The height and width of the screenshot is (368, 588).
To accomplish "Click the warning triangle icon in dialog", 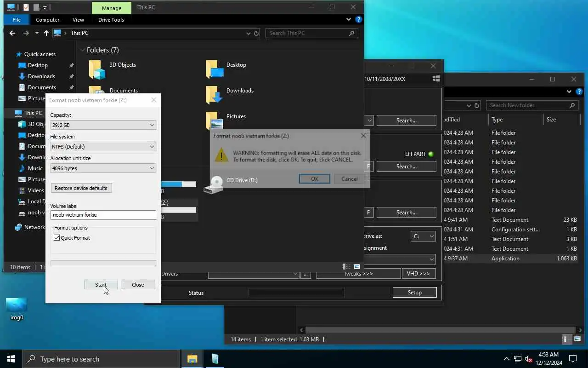I will click(x=221, y=155).
